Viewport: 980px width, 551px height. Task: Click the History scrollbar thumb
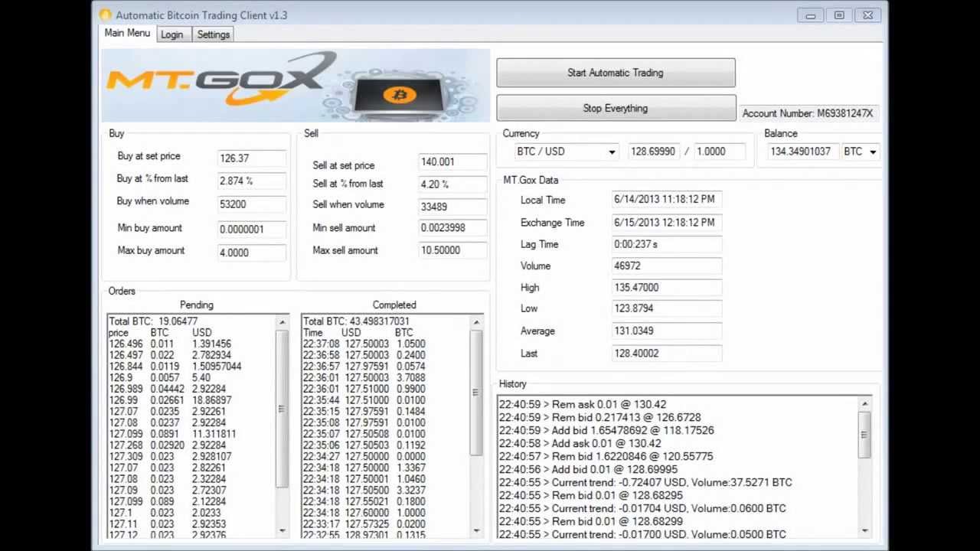(865, 435)
